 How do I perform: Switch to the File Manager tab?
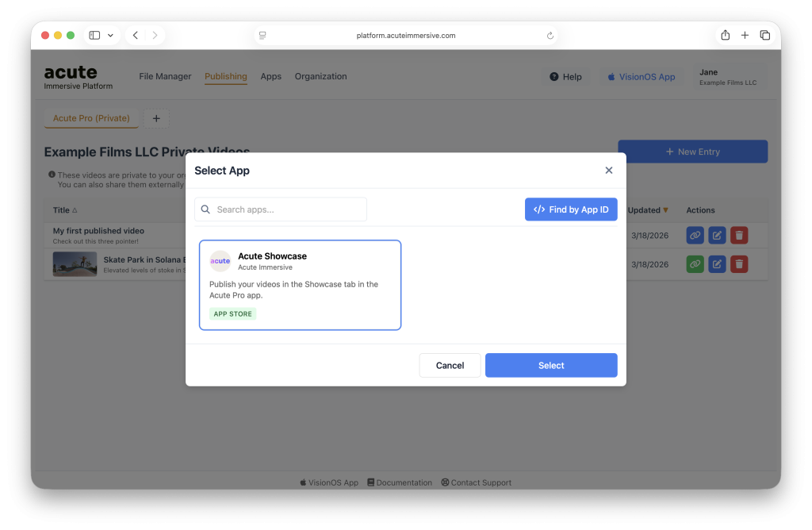165,77
